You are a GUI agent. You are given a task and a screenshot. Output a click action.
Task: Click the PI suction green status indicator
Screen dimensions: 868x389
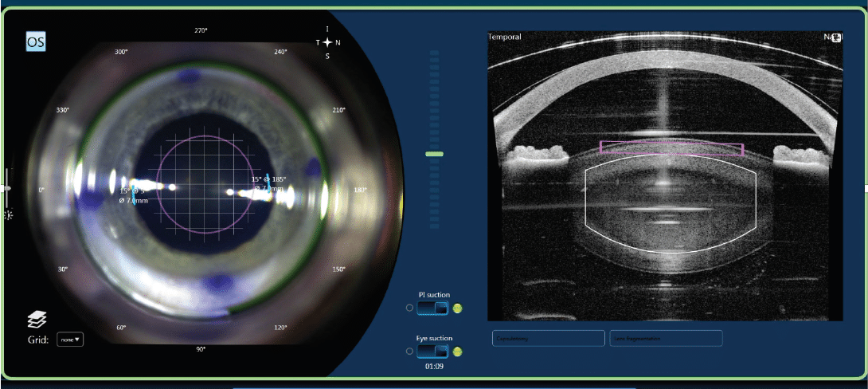tap(457, 308)
